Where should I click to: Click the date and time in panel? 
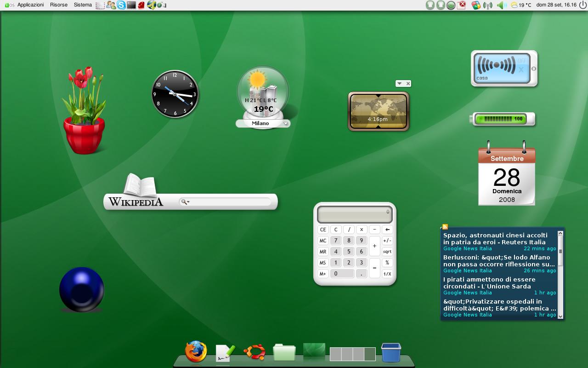556,5
